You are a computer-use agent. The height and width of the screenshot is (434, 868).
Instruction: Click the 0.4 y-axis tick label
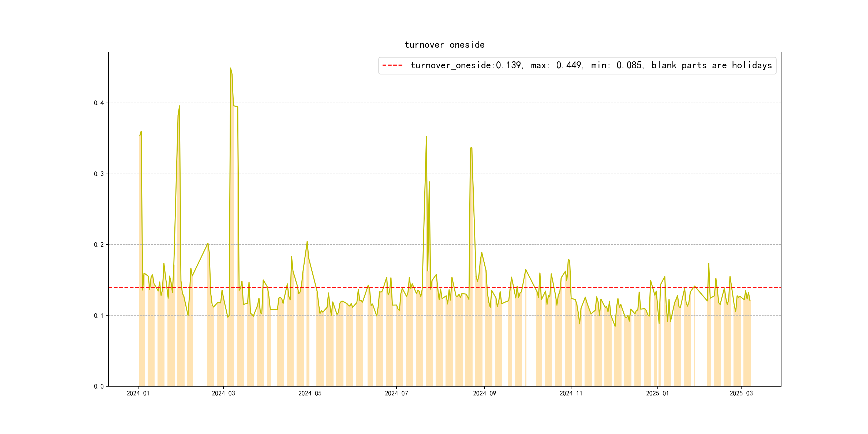99,103
